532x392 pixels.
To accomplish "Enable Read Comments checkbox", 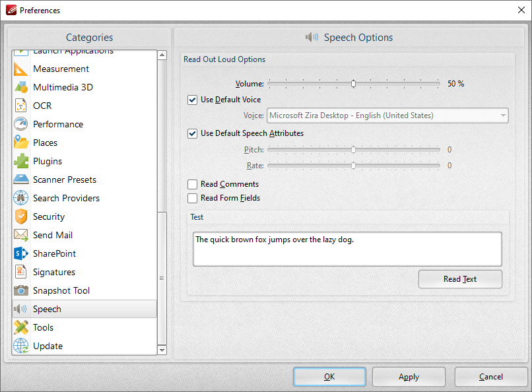I will [x=192, y=185].
